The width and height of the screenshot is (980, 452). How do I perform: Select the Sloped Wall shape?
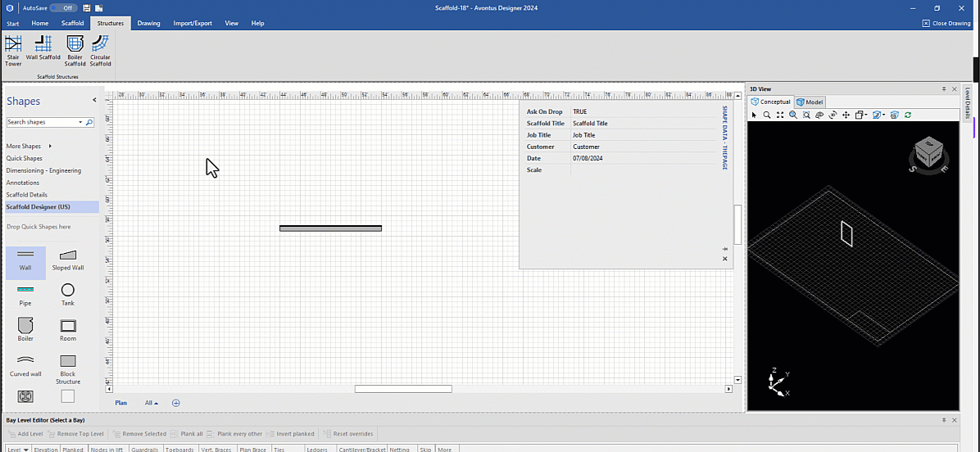pos(68,259)
